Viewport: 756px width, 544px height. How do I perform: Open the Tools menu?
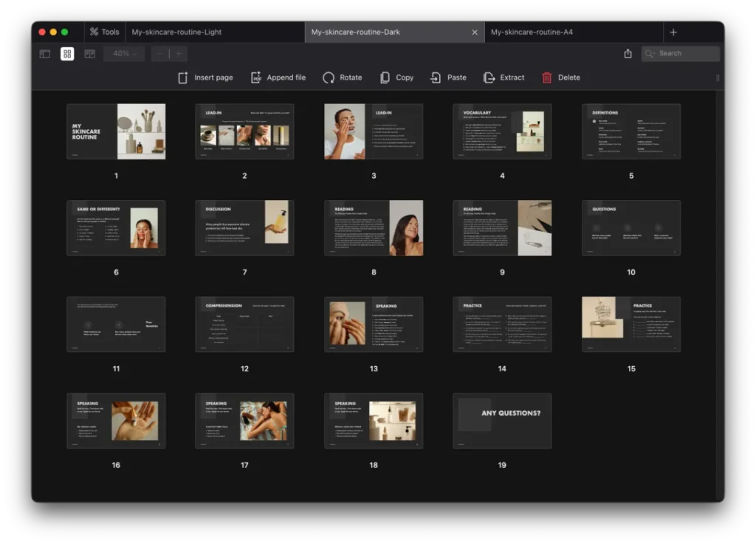point(104,32)
